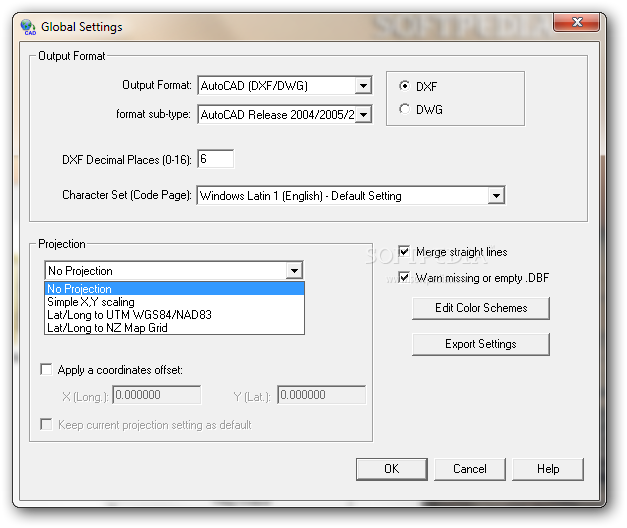
Task: Click the DXF Decimal Places input field
Action: (x=216, y=159)
